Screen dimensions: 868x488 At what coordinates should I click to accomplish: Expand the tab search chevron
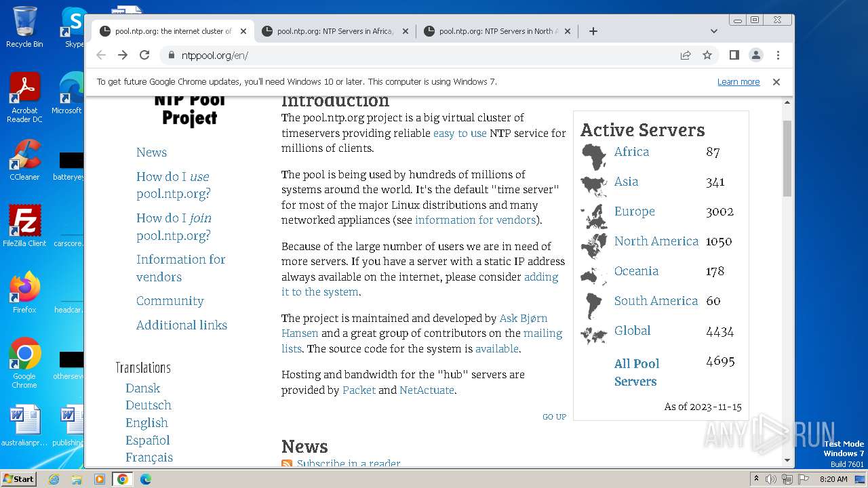coord(713,31)
